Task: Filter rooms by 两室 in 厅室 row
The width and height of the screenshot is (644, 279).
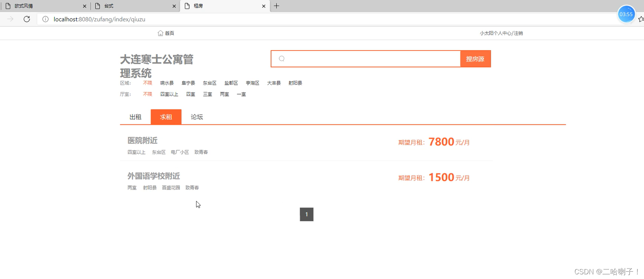Action: click(225, 94)
